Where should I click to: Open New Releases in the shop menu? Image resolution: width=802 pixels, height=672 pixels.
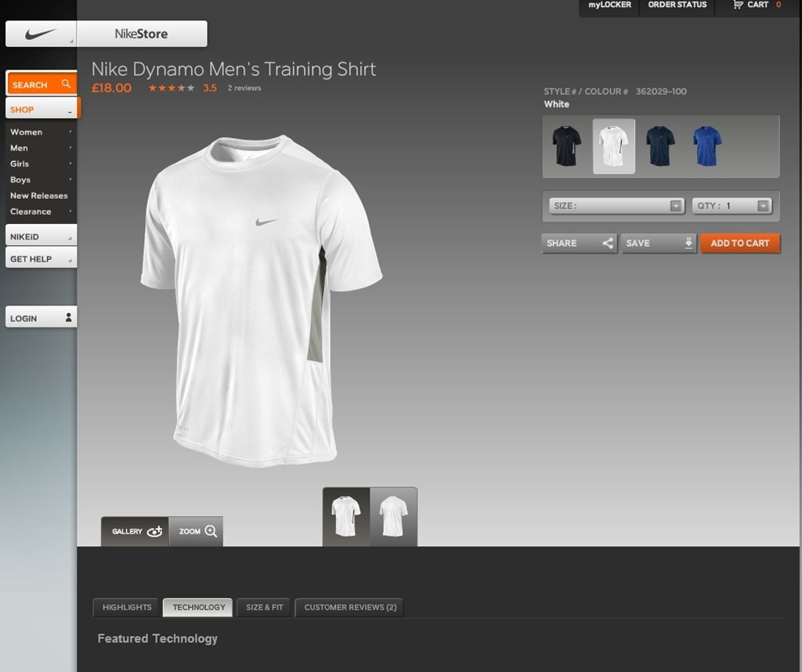[39, 195]
